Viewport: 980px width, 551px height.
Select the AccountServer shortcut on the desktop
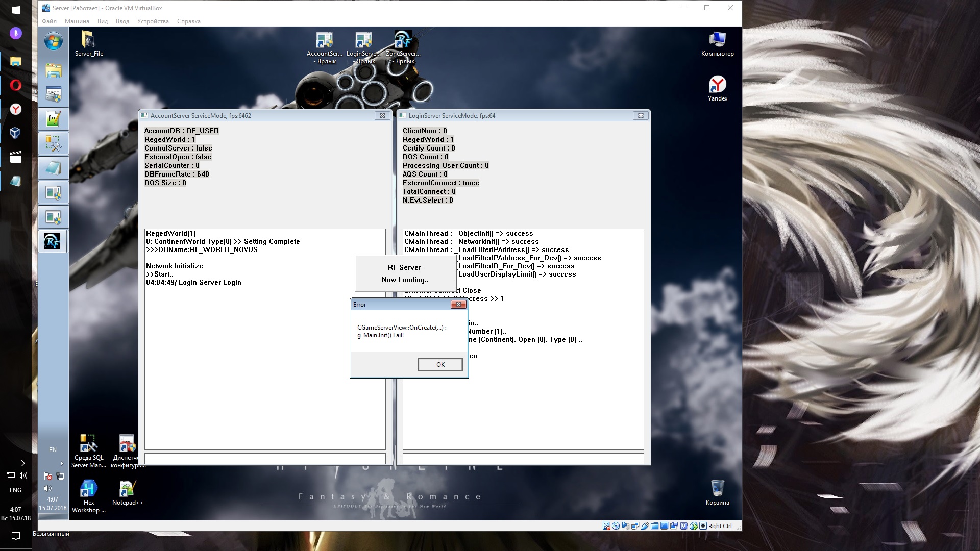tap(325, 48)
